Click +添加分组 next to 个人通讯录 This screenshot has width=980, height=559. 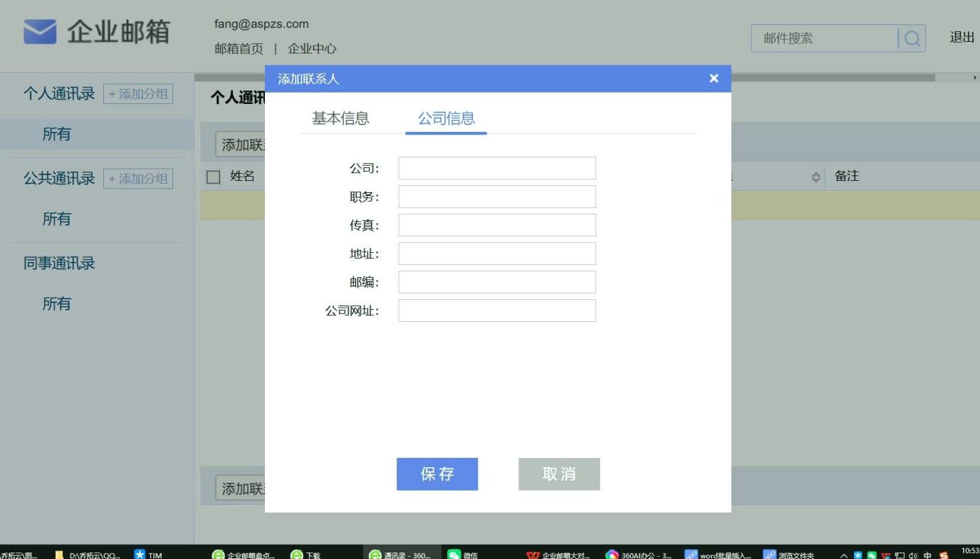point(139,93)
